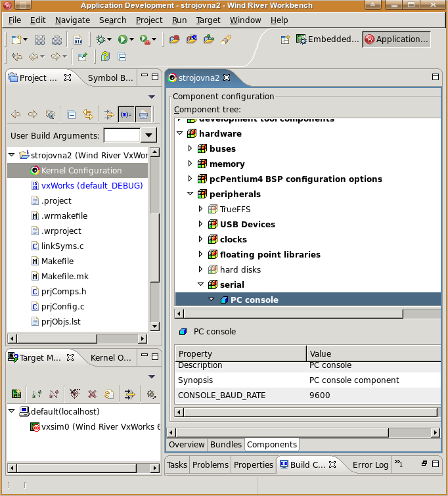Click Link with Editor in Project panel
448x496 pixels.
pyautogui.click(x=88, y=114)
